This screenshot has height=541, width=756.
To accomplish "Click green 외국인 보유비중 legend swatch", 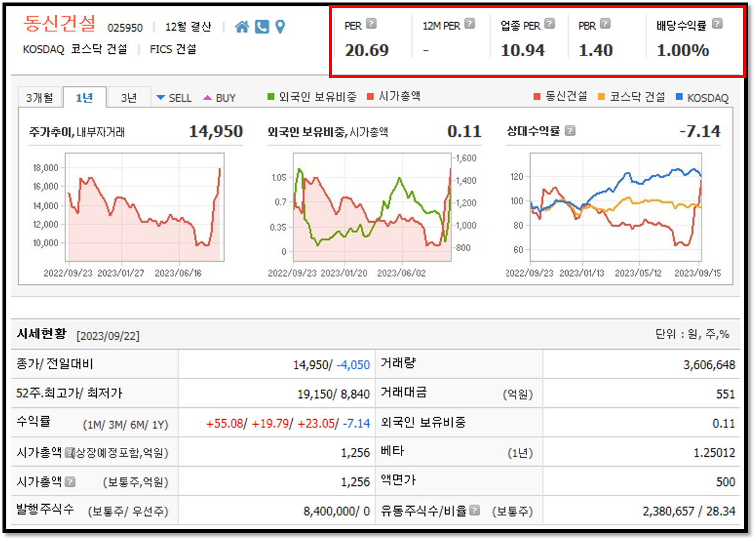I will [x=271, y=96].
